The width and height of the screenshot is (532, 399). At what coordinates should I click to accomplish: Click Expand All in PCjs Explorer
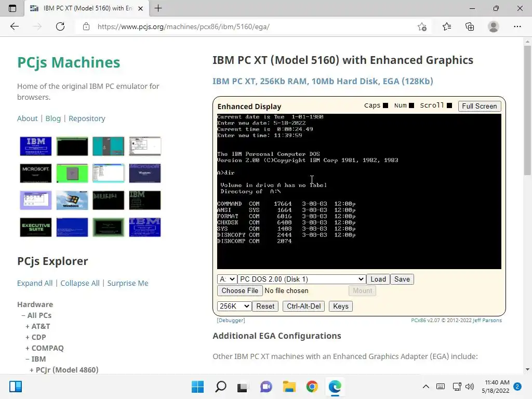tap(35, 283)
